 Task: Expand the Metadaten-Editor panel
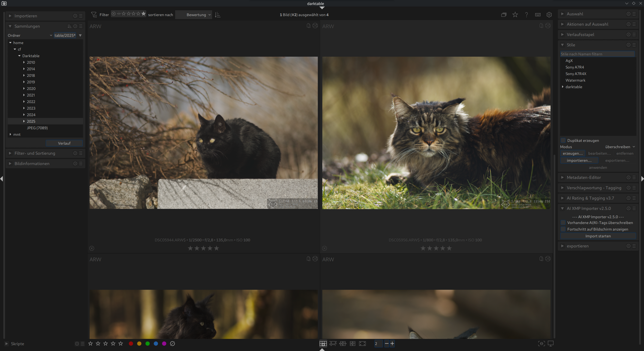pyautogui.click(x=584, y=177)
